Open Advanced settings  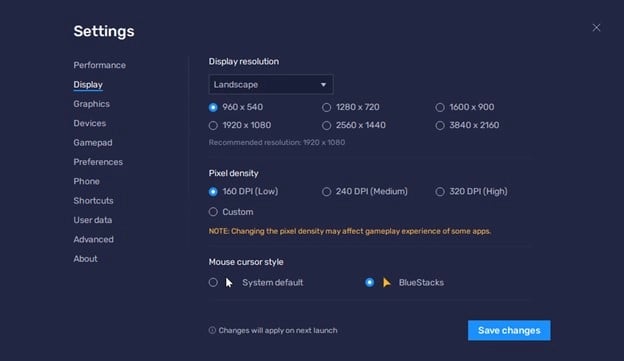coord(93,240)
